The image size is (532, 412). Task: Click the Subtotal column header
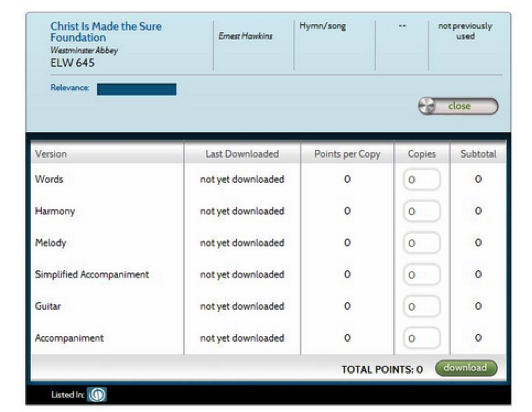point(478,154)
